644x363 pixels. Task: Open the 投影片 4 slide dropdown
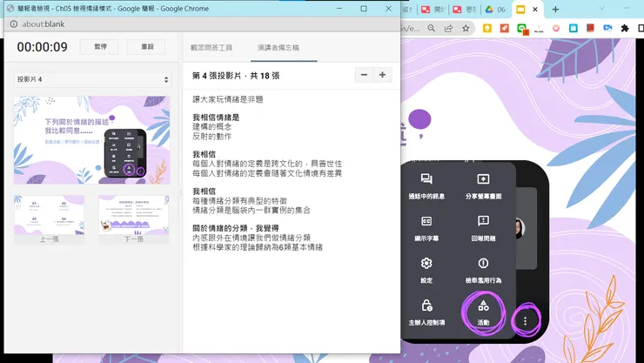click(x=92, y=79)
